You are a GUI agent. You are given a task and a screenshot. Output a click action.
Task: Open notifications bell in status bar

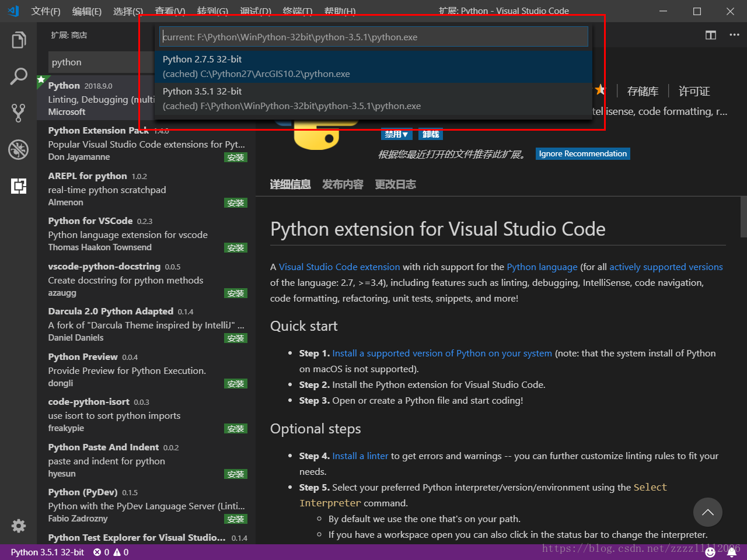click(731, 552)
